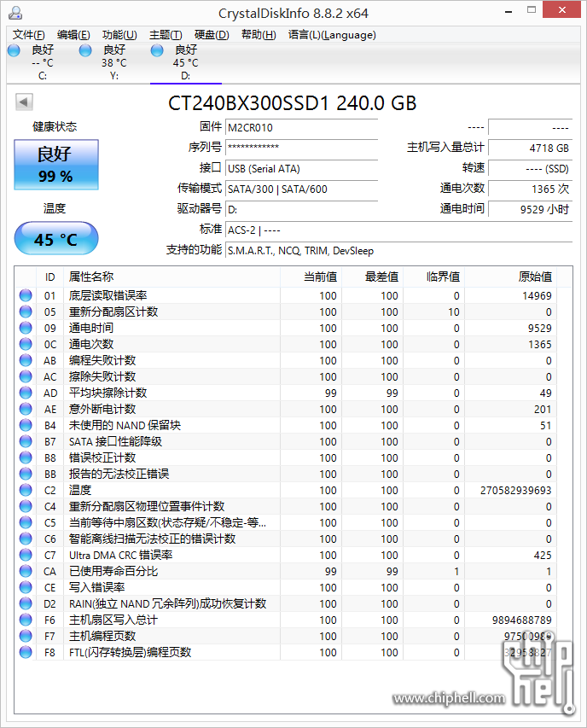Click status orb for attribute 05 重新分配扇区计数
Viewport: 587px width, 728px height.
26,312
